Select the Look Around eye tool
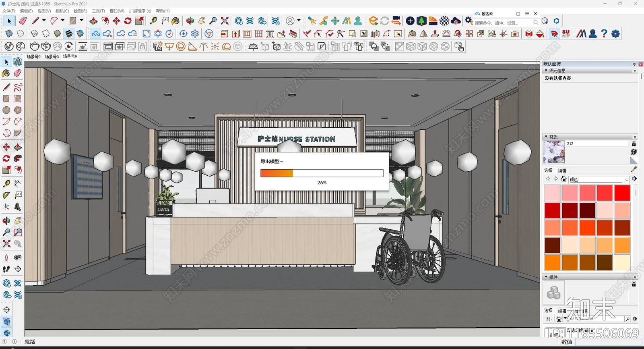The image size is (644, 349). [x=18, y=258]
